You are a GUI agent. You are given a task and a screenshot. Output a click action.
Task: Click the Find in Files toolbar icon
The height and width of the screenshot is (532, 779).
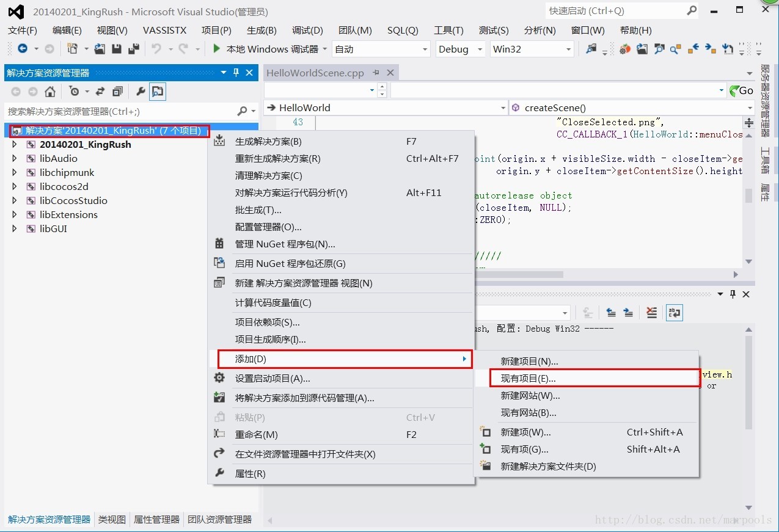pos(591,49)
